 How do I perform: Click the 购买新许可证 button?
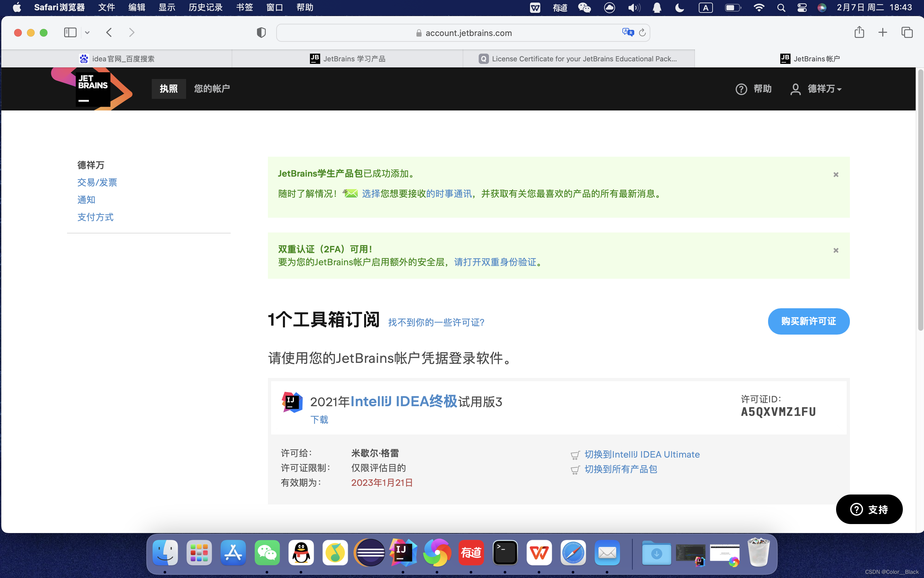[x=809, y=321]
